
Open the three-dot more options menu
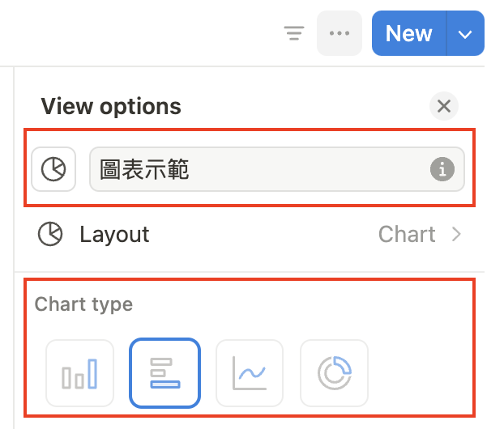tap(339, 33)
